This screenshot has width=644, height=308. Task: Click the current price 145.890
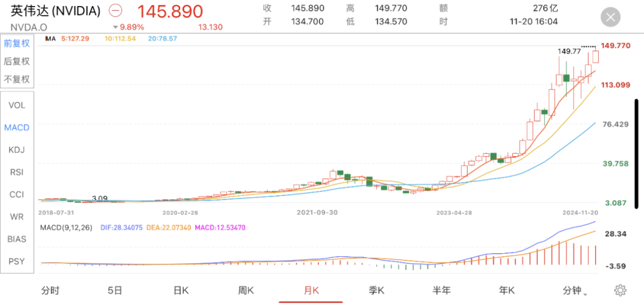pos(169,11)
